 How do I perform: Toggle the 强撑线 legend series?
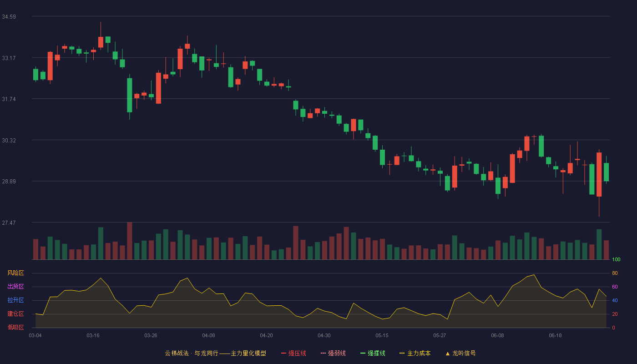373,353
